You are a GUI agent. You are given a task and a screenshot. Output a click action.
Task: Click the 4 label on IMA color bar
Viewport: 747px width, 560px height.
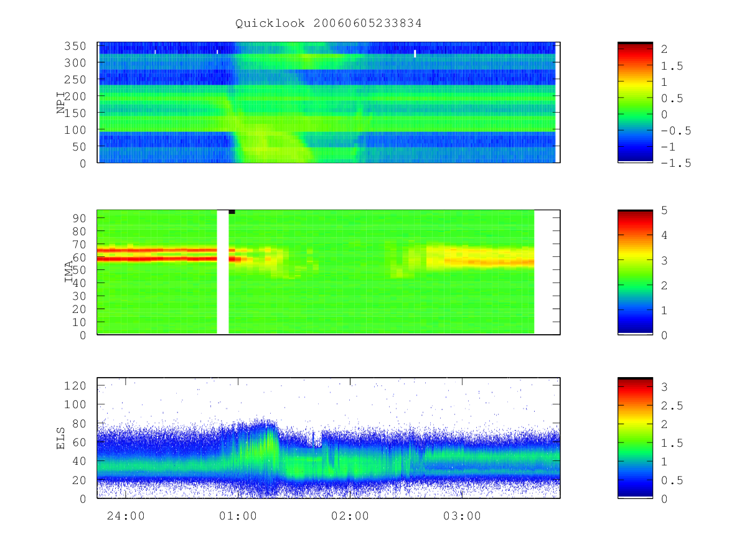[x=664, y=235]
